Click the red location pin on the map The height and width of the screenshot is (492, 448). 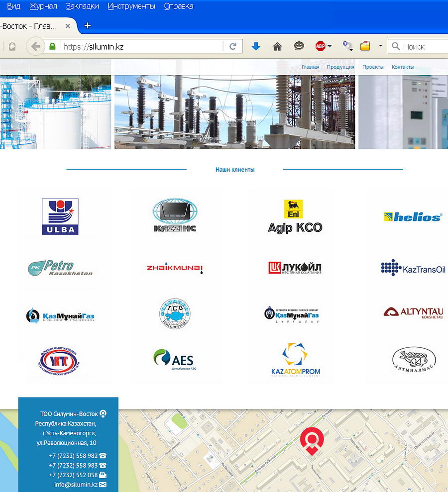[x=312, y=441]
